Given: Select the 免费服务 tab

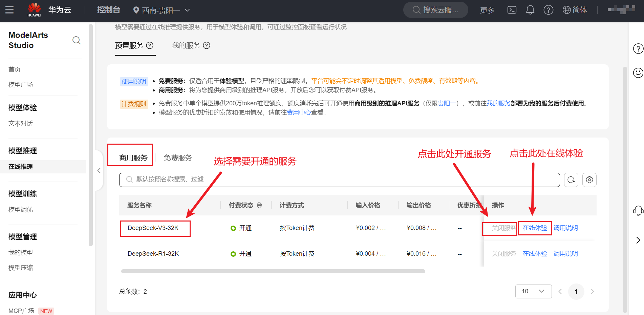Looking at the screenshot, I should pos(178,158).
